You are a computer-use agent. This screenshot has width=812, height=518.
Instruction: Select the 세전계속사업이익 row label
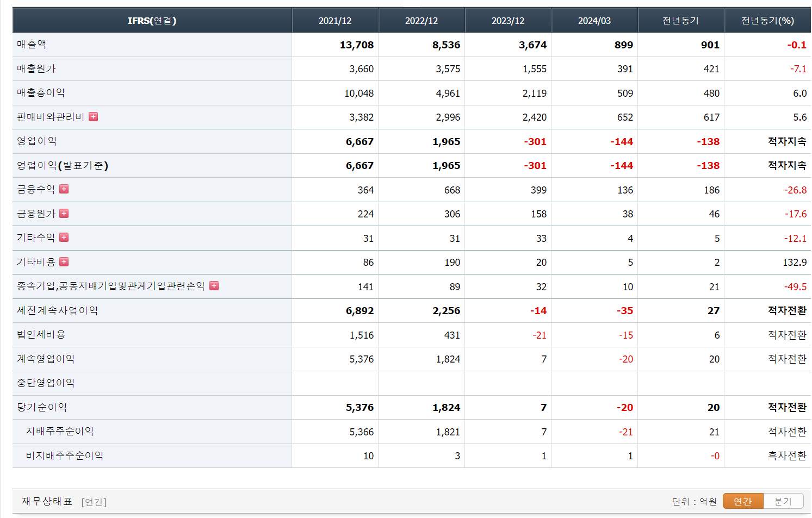pos(58,310)
